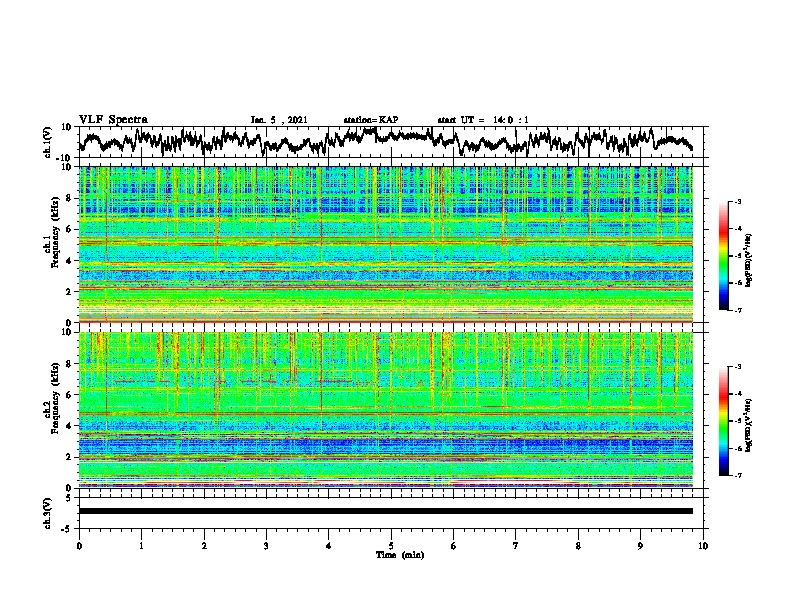Click time-axis tick label "3"
The image size is (792, 612).
(266, 546)
